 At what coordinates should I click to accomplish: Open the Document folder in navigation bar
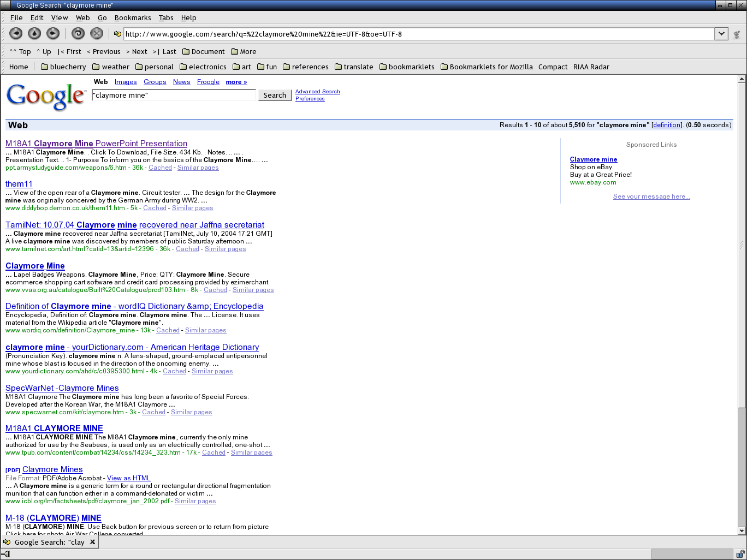[203, 51]
